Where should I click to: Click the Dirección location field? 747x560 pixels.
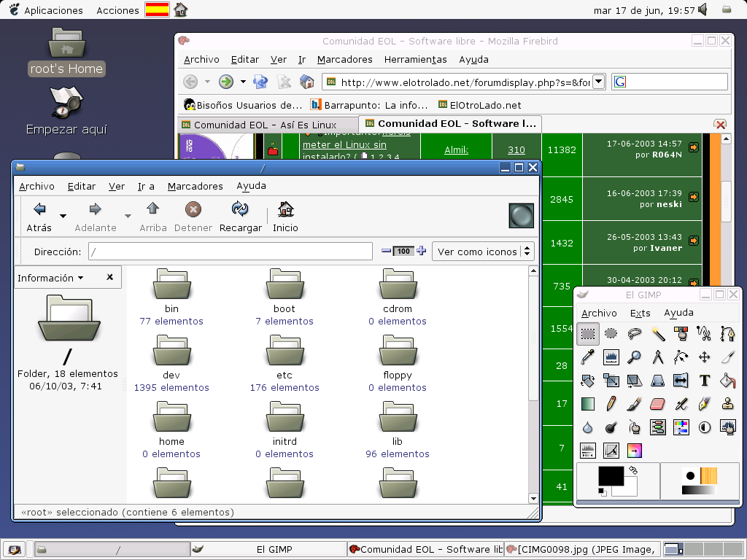coord(230,252)
